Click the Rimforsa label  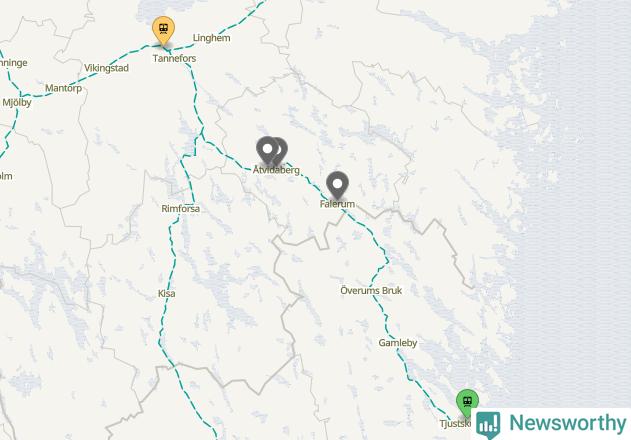[x=180, y=209]
